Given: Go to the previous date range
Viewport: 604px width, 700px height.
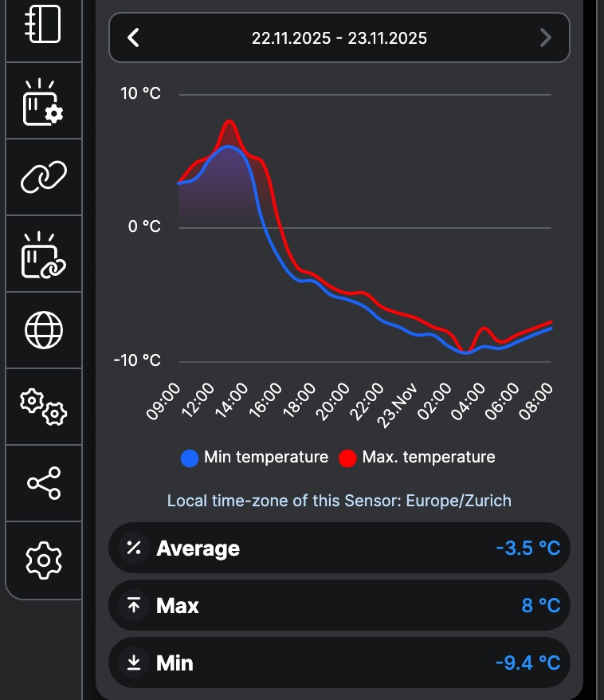Looking at the screenshot, I should point(134,37).
